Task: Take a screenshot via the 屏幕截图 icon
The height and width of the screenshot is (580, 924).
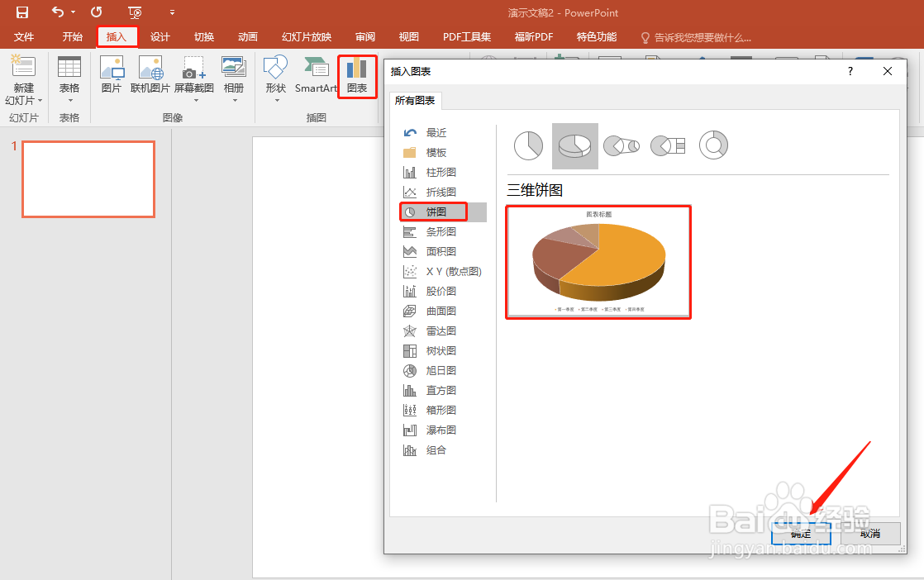Action: (193, 76)
